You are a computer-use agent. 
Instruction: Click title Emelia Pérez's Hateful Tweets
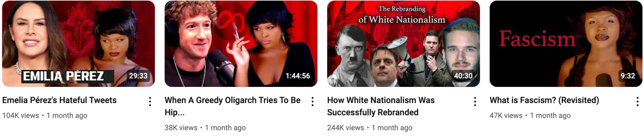[59, 100]
